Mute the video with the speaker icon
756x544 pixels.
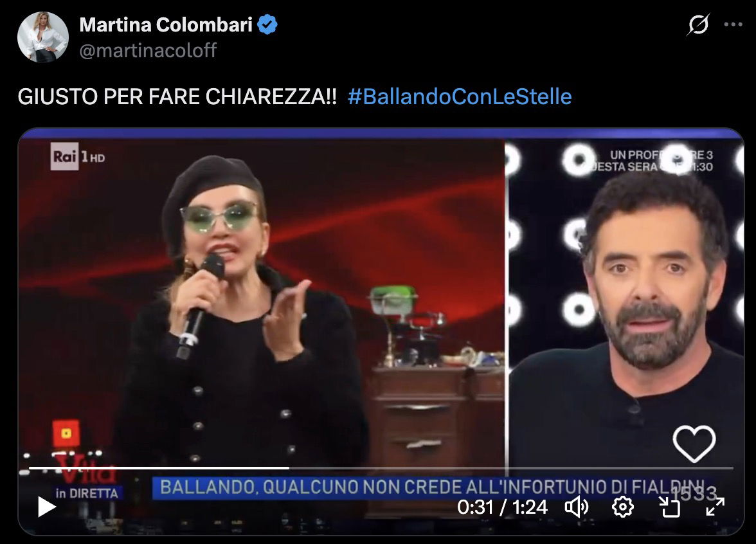[x=576, y=507]
